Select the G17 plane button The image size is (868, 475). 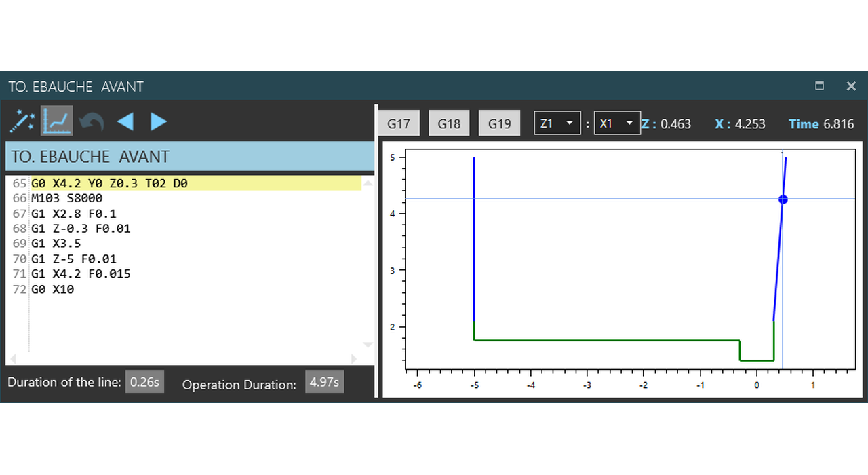point(399,123)
